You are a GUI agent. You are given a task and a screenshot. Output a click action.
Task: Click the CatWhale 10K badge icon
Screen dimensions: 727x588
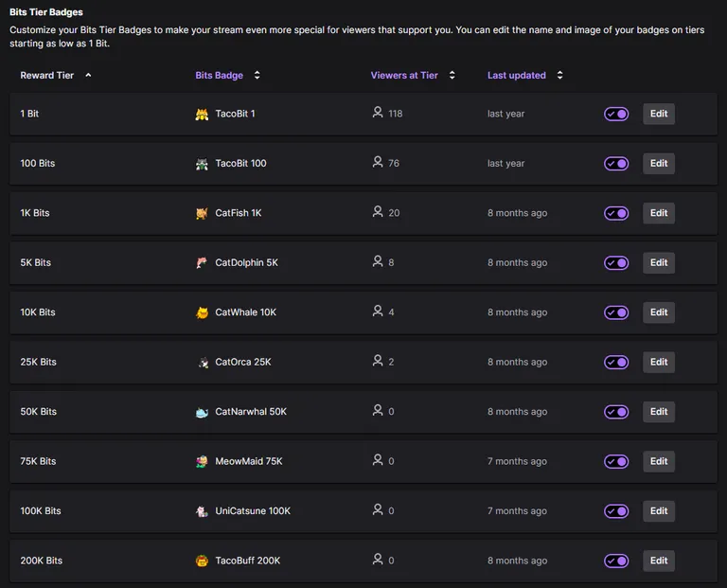click(x=202, y=312)
